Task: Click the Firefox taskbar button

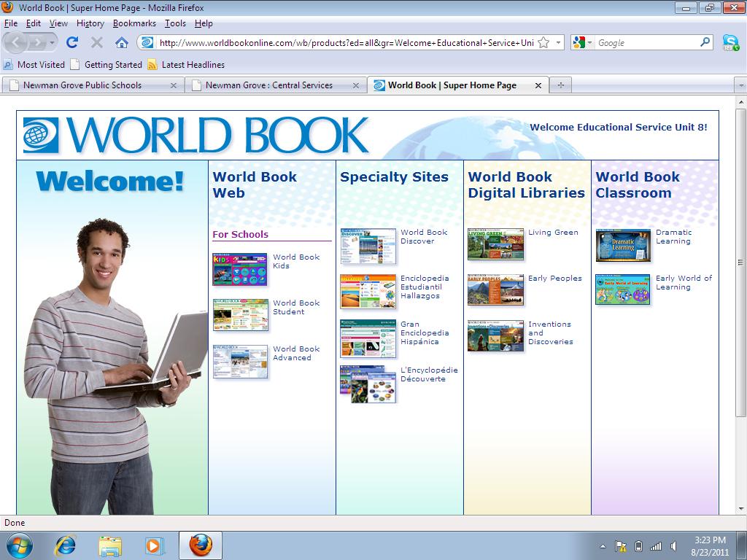Action: [201, 545]
